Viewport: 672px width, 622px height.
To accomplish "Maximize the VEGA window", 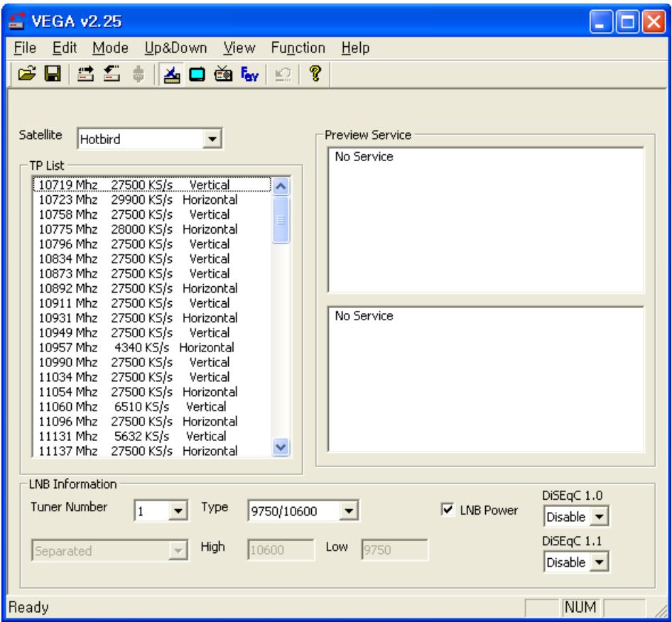I will [x=627, y=21].
